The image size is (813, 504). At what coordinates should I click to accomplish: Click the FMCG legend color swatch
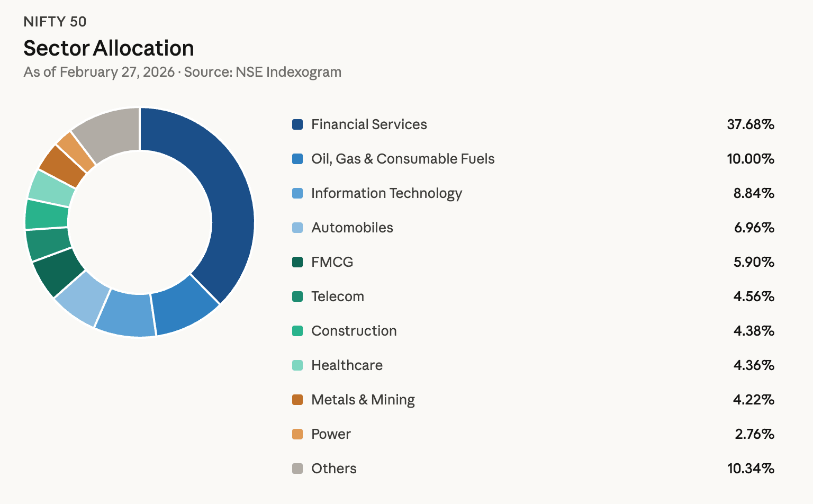(297, 262)
